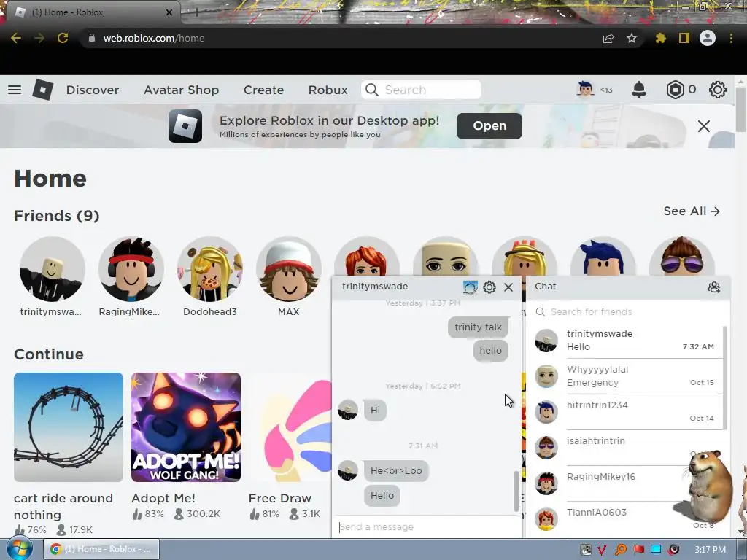
Task: Open trinitymswade conversation in chat list
Action: (625, 341)
